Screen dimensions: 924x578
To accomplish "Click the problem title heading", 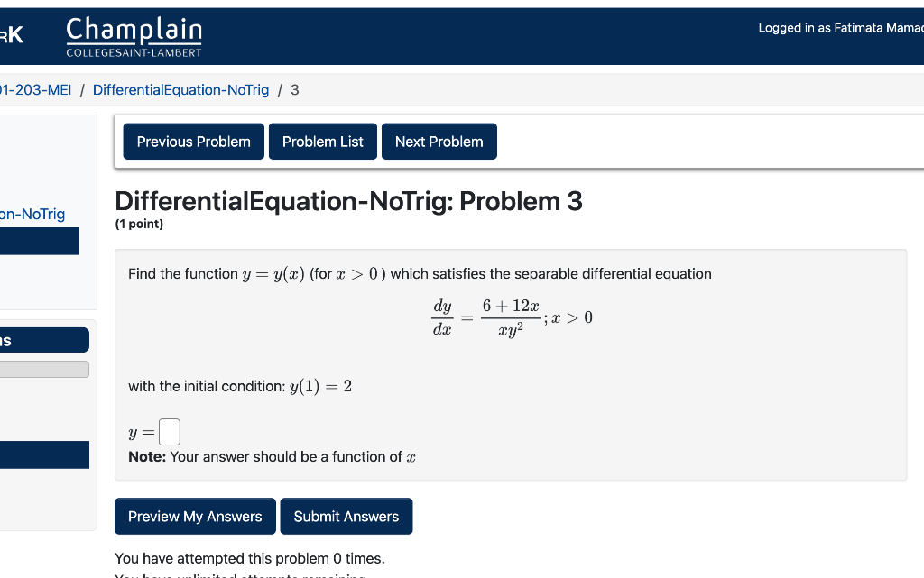I will point(348,200).
